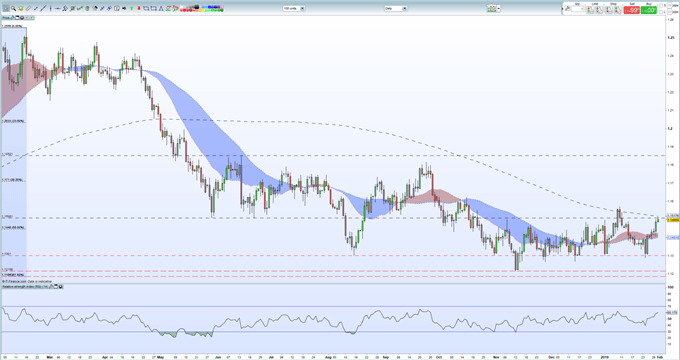The image size is (680, 360).
Task: Close the RSI indicator panel
Action: [60, 287]
